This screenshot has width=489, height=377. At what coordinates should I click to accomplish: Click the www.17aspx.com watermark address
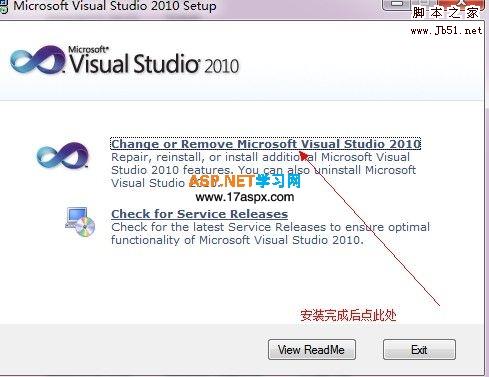245,197
